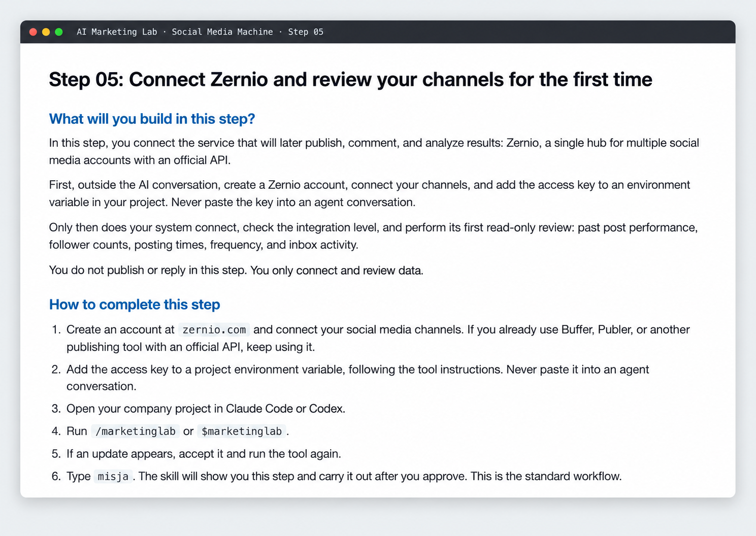Select the "What will you build in this step?" heading
The width and height of the screenshot is (756, 536).
(x=152, y=119)
